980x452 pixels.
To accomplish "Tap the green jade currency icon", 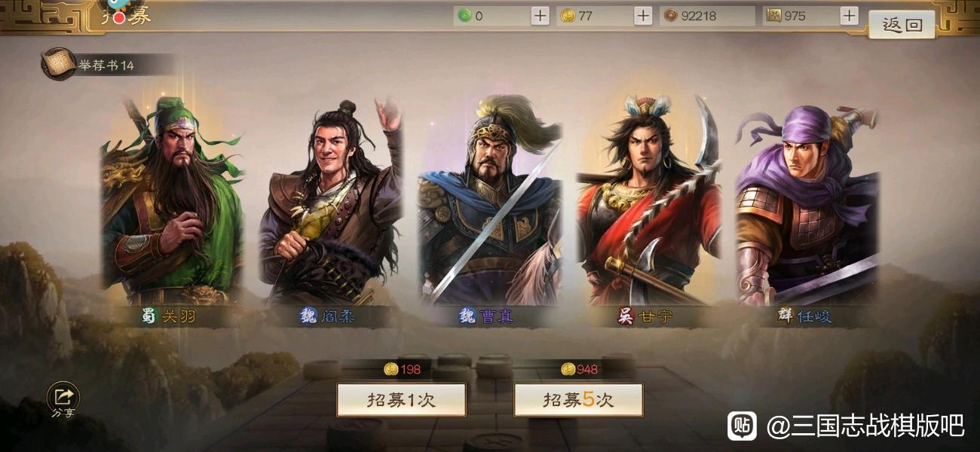I will (x=465, y=16).
